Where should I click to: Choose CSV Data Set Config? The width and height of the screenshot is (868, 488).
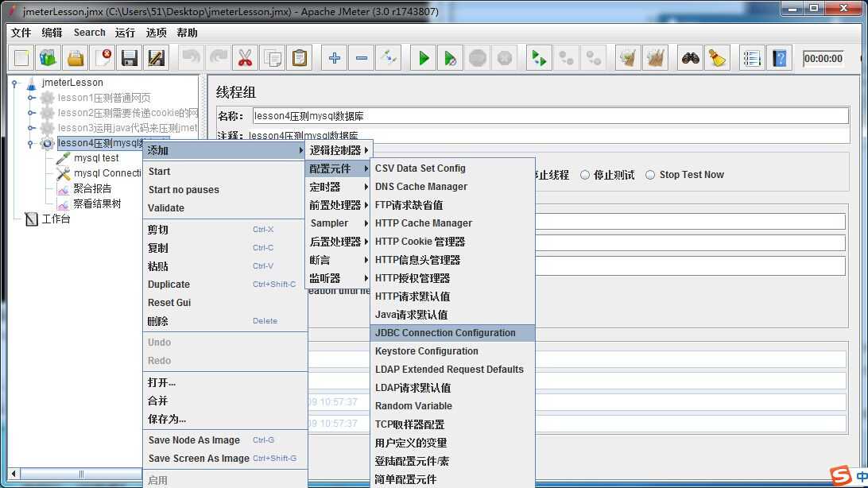click(452, 168)
